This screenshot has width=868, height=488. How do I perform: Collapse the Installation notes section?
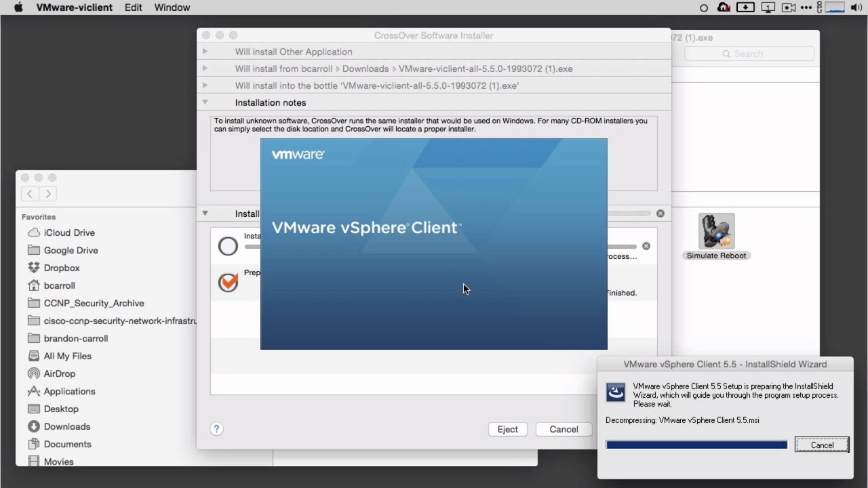[x=205, y=102]
